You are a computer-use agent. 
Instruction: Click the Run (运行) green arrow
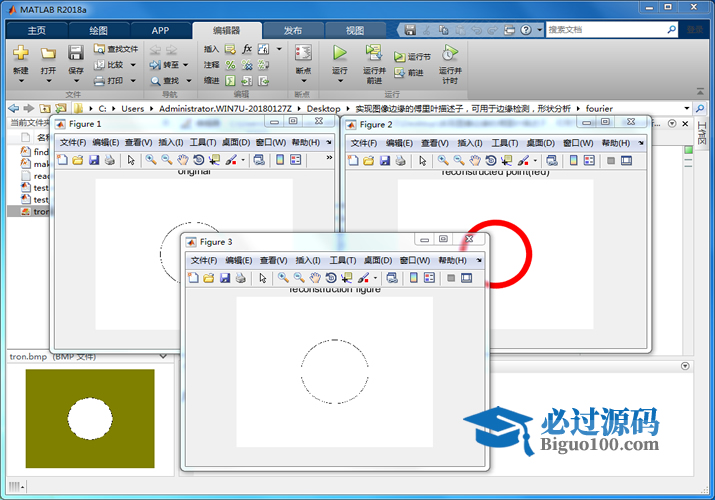pos(339,53)
